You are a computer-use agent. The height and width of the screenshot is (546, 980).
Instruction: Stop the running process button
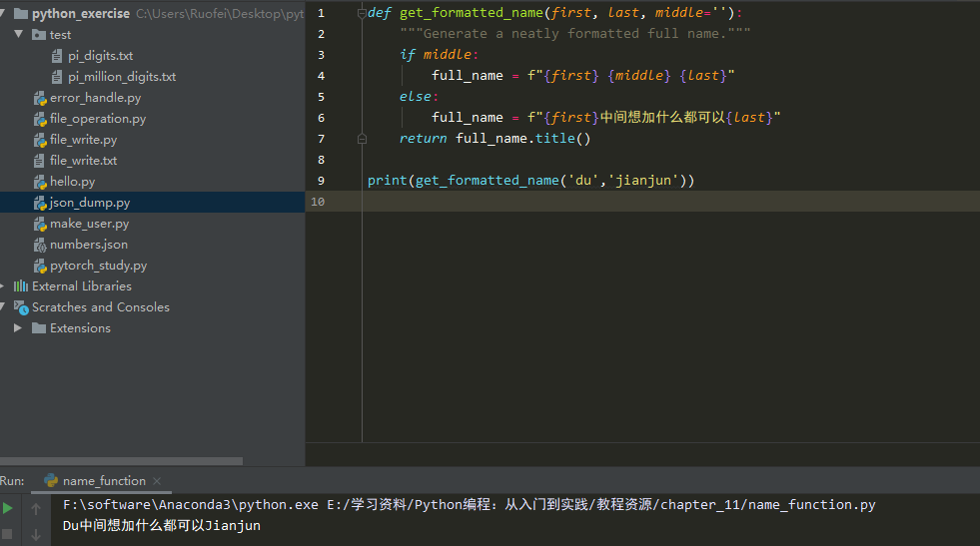pyautogui.click(x=7, y=534)
